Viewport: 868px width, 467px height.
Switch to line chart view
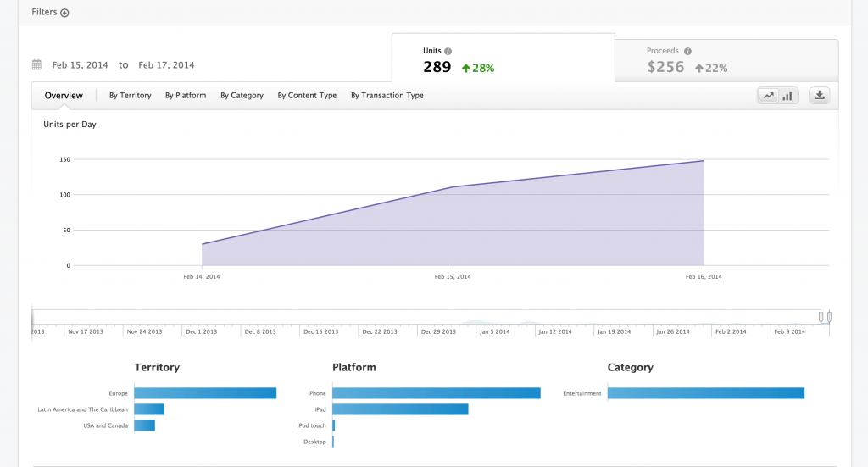[768, 96]
